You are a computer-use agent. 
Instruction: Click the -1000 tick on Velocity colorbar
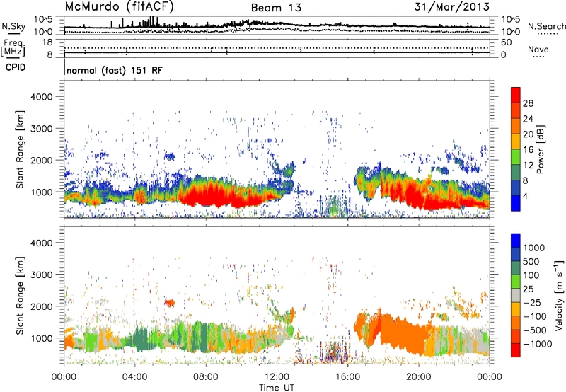[x=538, y=344]
